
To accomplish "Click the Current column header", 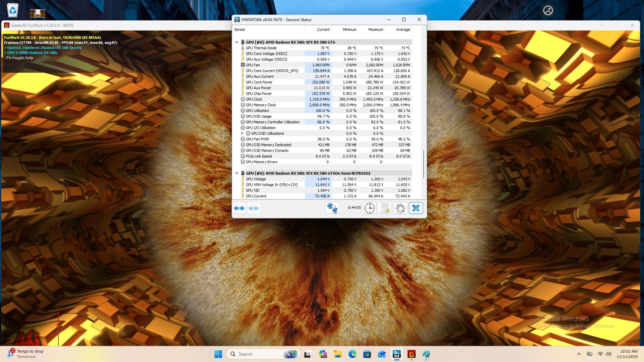I will click(318, 29).
